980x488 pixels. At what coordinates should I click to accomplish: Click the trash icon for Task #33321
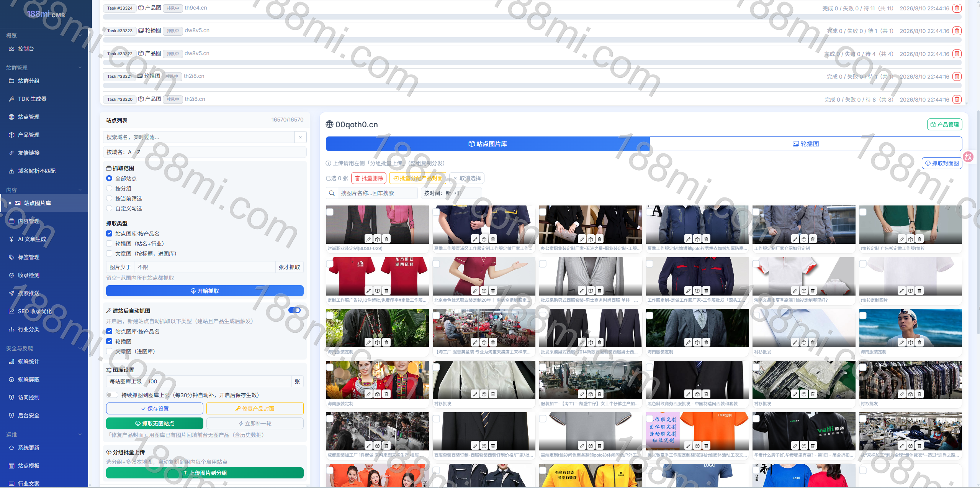point(957,76)
